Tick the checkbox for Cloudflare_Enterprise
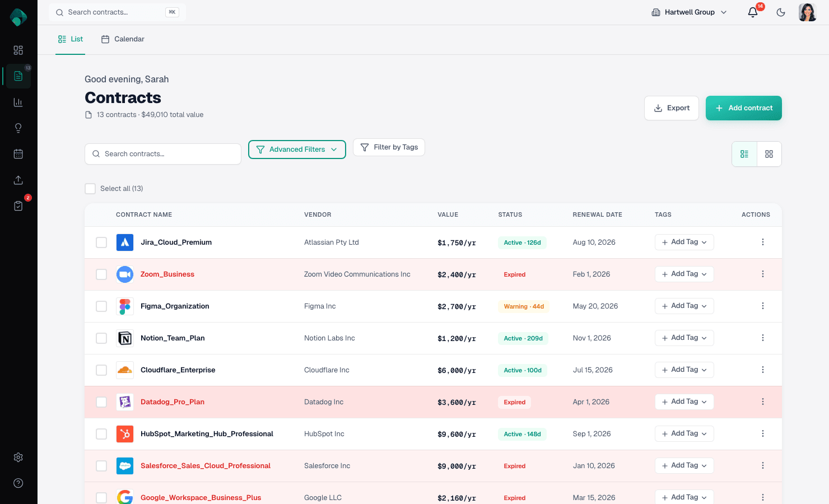 coord(101,370)
